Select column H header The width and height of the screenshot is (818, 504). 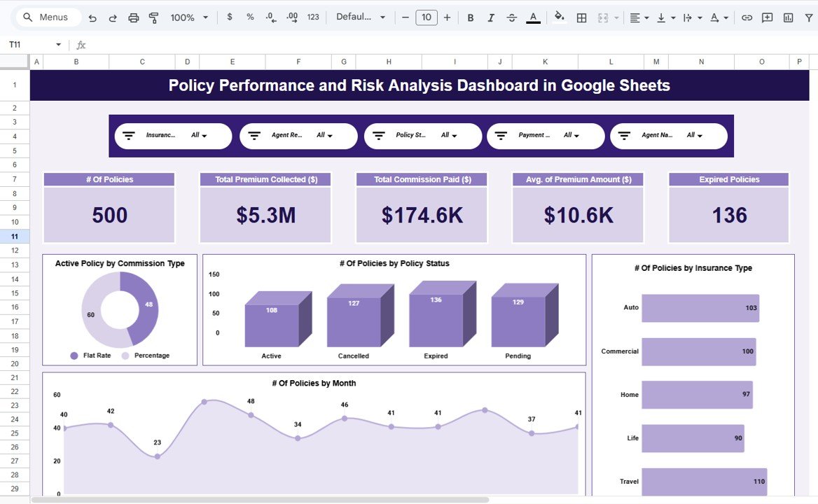(x=388, y=62)
